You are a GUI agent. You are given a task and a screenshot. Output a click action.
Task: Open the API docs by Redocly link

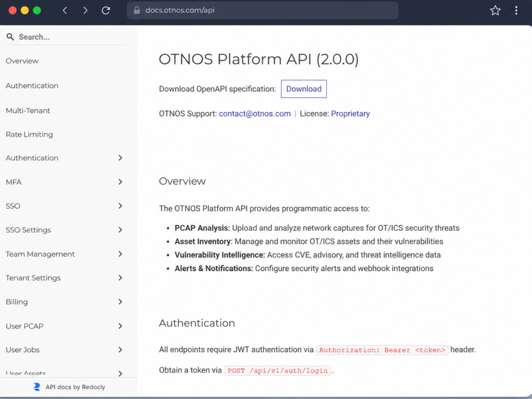76,387
